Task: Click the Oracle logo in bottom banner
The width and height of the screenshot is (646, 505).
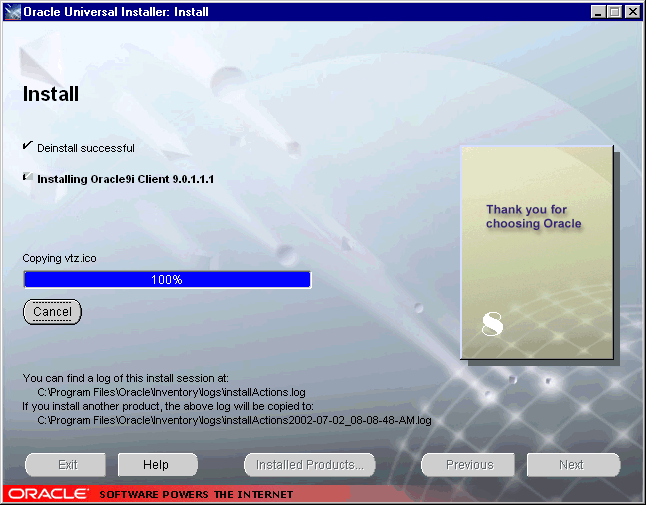Action: [48, 494]
